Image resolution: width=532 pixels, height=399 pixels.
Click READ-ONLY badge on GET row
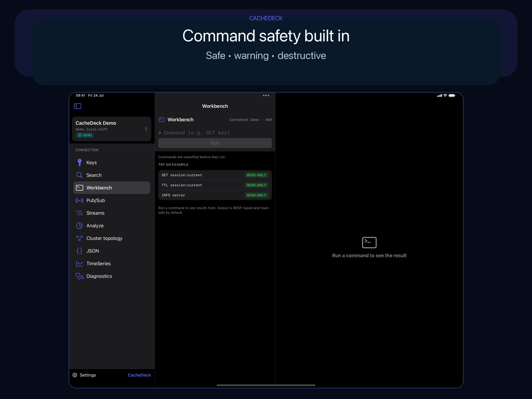256,175
